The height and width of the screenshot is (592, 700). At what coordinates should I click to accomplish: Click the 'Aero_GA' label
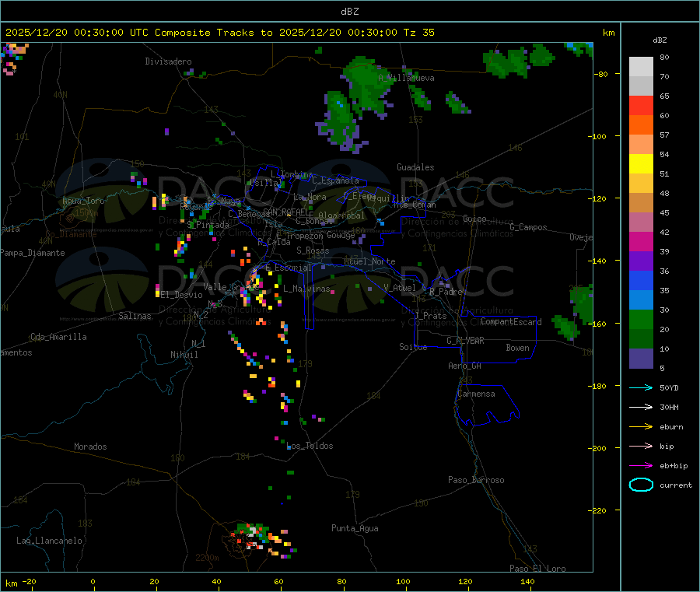coord(465,366)
